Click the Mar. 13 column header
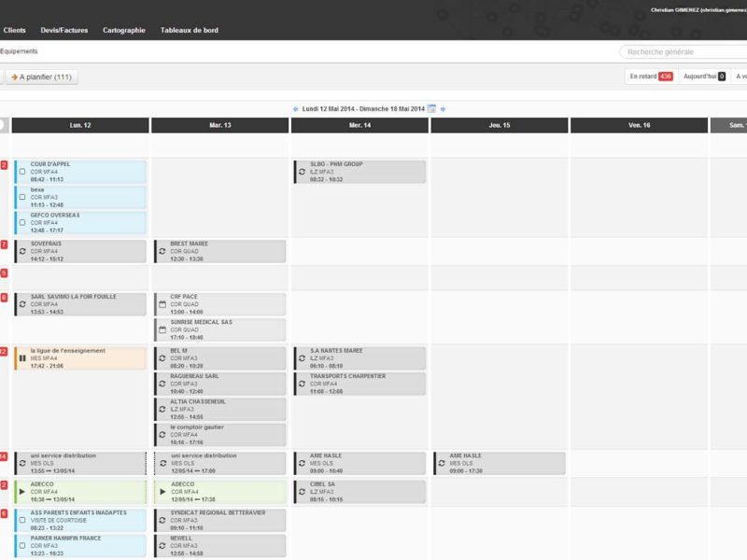This screenshot has width=747, height=560. pyautogui.click(x=220, y=125)
